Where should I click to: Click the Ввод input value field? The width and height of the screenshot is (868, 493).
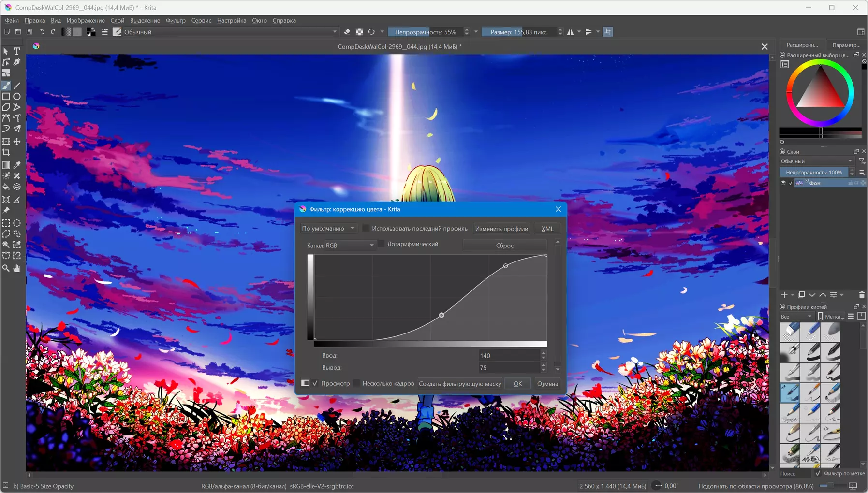509,355
